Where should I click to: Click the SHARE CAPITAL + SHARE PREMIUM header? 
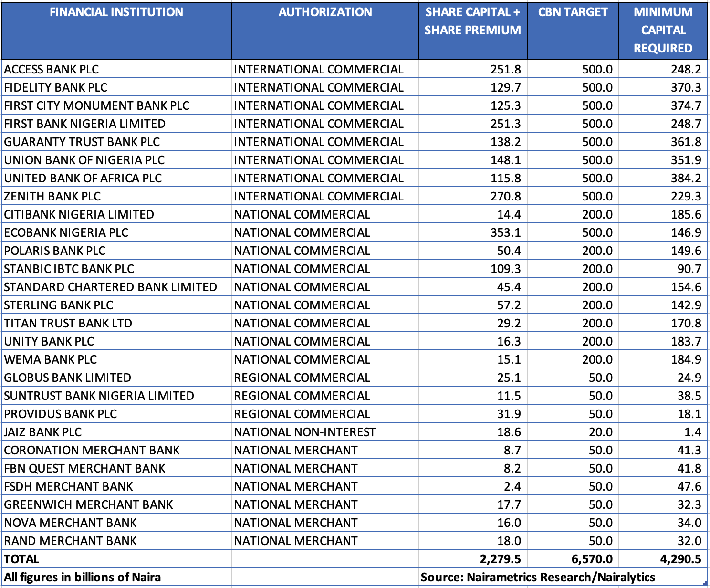pos(472,21)
